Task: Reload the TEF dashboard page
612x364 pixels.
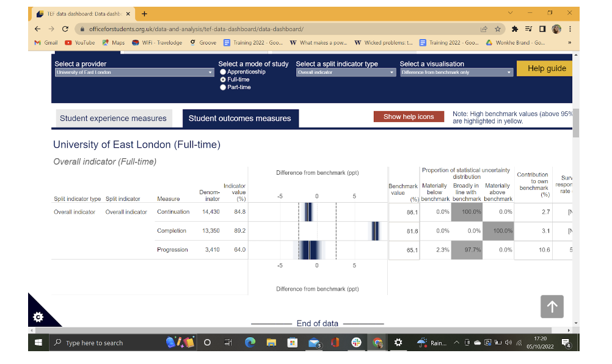Action: (x=65, y=29)
